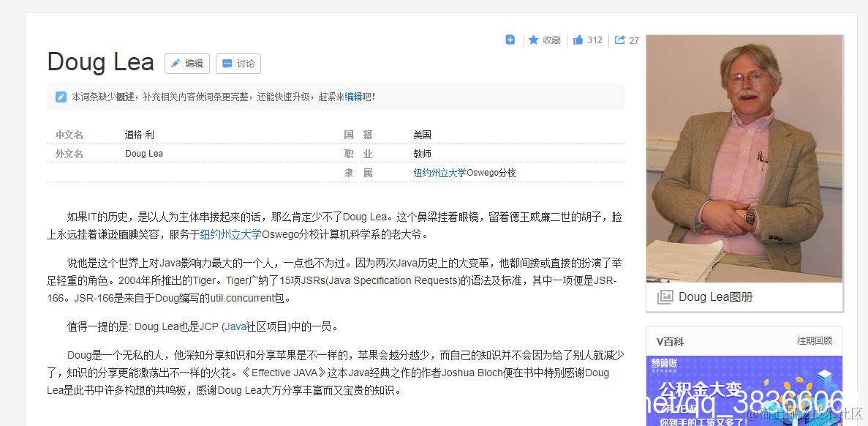This screenshot has width=868, height=426.
Task: Click the blue plus icon near the favorite star
Action: point(510,40)
